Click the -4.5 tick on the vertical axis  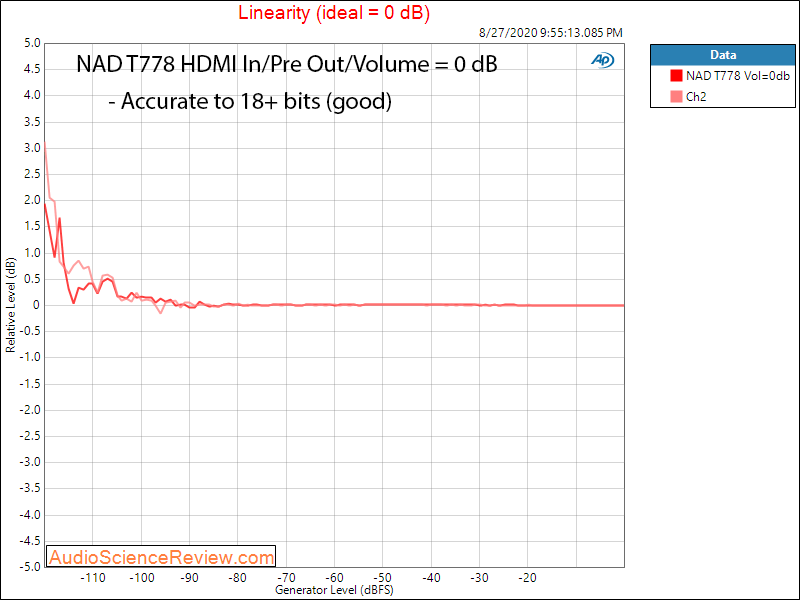pos(30,541)
